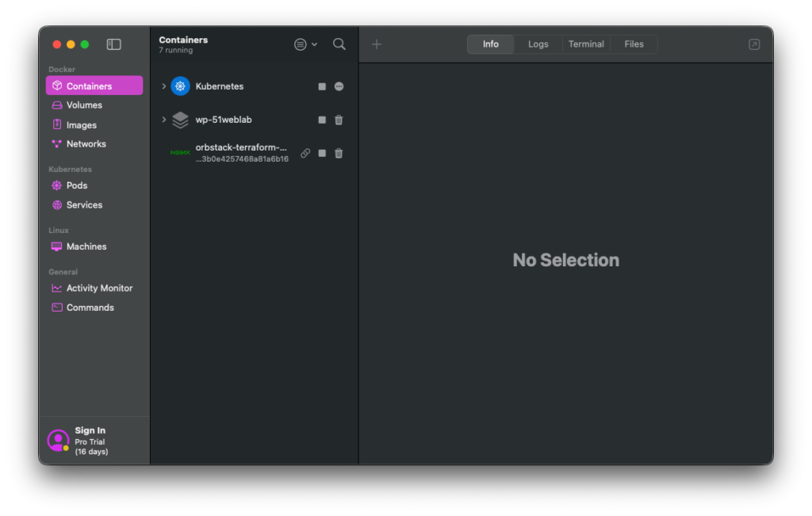Click the search magnifier icon

point(339,44)
